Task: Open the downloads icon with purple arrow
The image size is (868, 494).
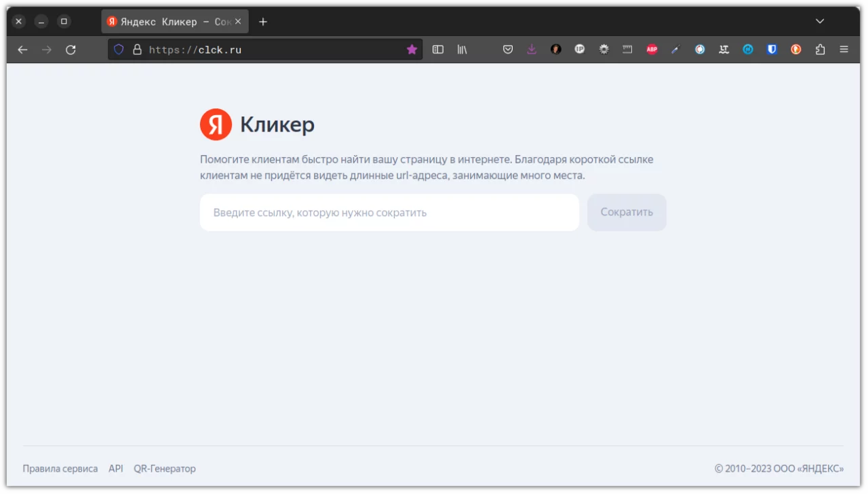Action: tap(532, 49)
